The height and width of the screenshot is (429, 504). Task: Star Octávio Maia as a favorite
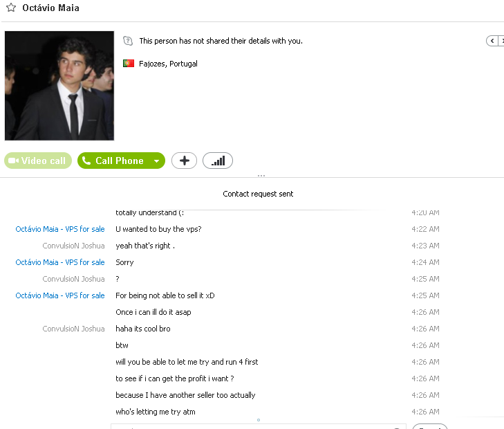[11, 8]
